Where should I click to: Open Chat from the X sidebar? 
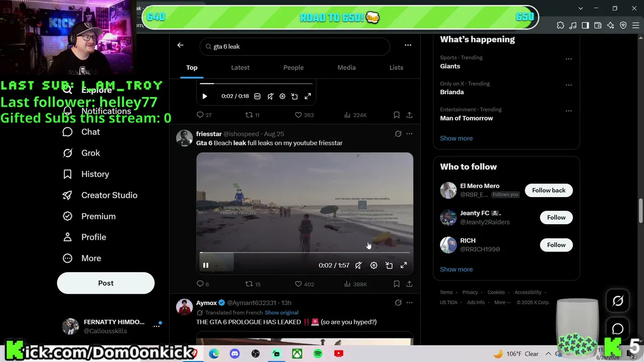[x=81, y=132]
